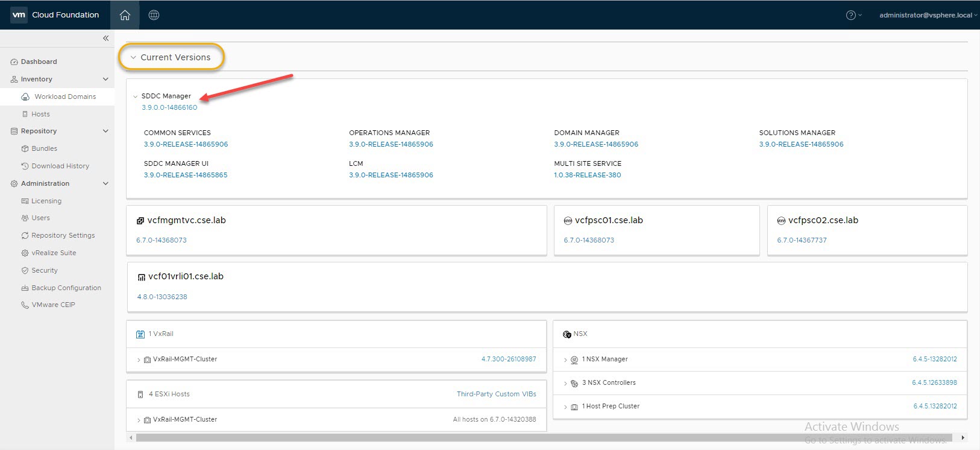
Task: Click the Dashboard gauge icon
Action: [x=14, y=62]
